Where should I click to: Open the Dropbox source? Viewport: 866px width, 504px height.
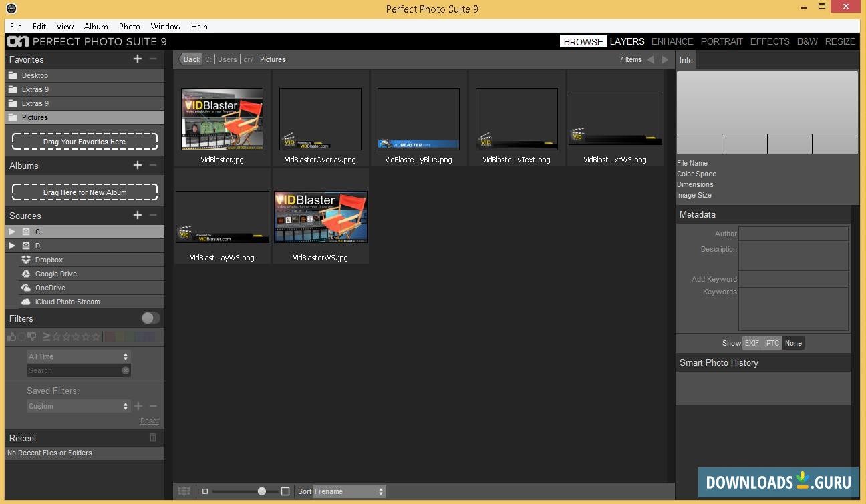(x=49, y=260)
